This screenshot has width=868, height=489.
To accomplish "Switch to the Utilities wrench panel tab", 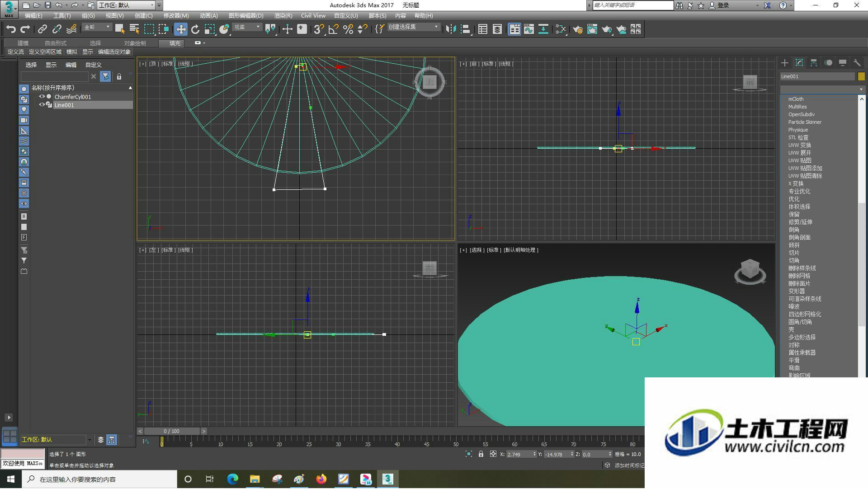I will tap(857, 63).
